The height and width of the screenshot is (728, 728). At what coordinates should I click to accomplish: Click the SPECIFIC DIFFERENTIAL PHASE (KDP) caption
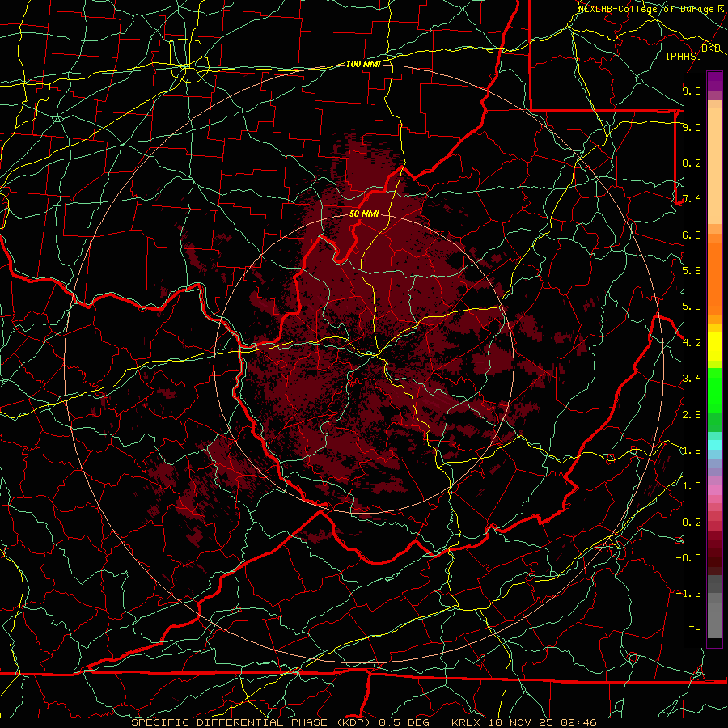point(252,722)
